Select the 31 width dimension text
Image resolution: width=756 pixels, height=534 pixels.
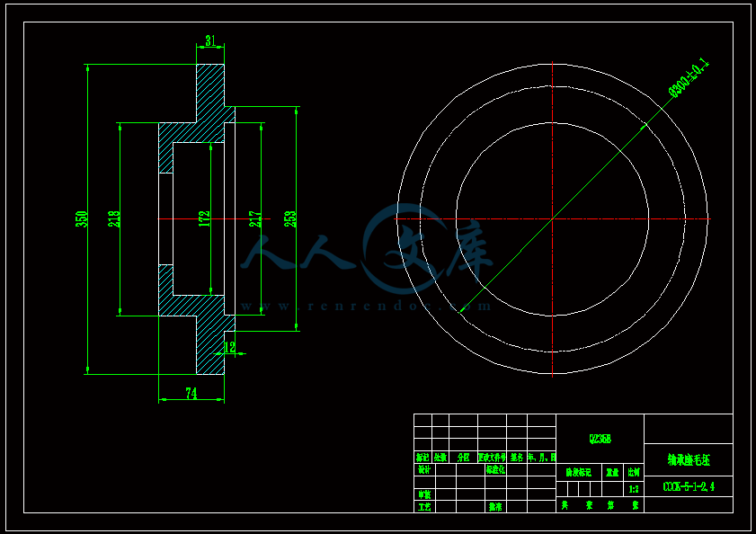tap(210, 41)
